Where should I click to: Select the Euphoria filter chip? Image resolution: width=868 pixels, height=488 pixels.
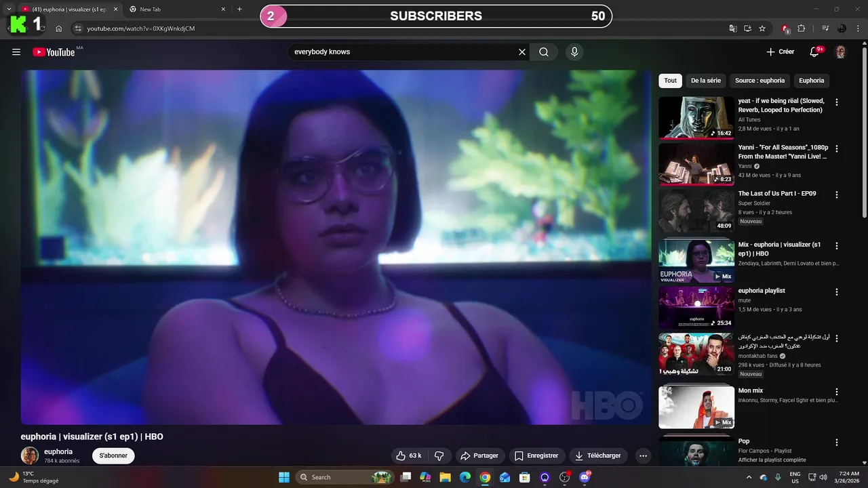pyautogui.click(x=812, y=81)
